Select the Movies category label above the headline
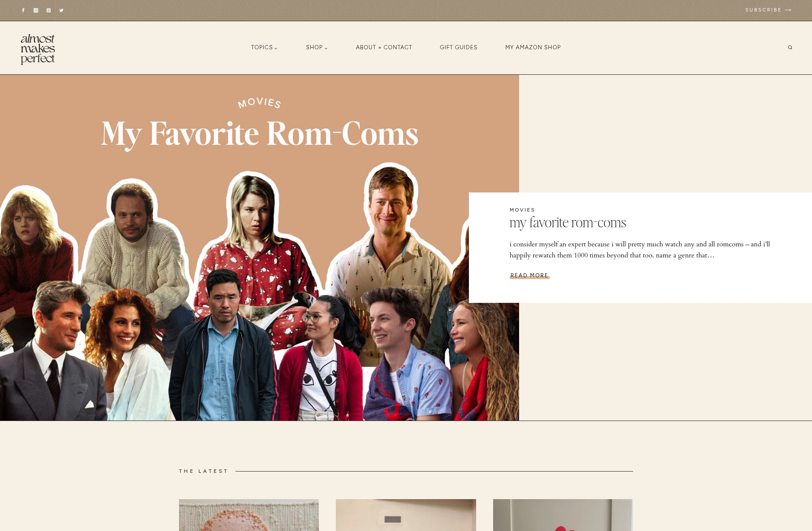The height and width of the screenshot is (531, 812). click(522, 210)
